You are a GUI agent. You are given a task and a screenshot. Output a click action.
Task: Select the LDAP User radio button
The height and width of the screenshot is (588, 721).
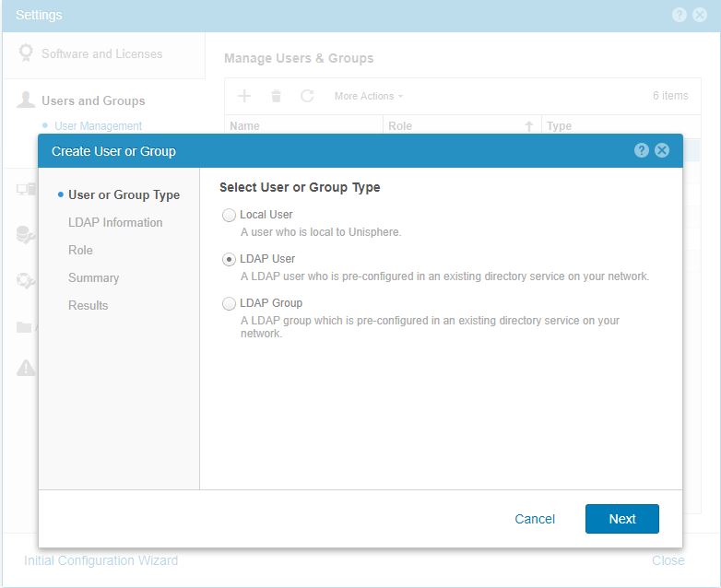229,260
